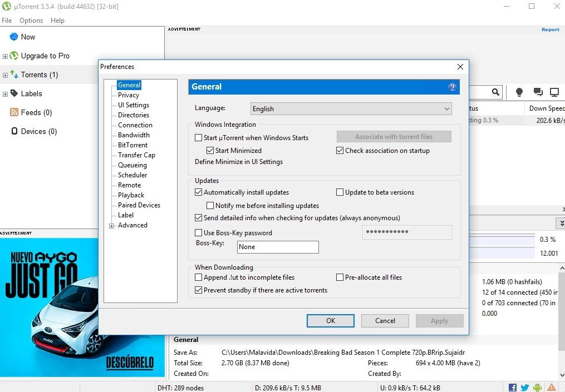The width and height of the screenshot is (565, 392).
Task: Uncheck Start Minimized option
Action: click(x=210, y=151)
